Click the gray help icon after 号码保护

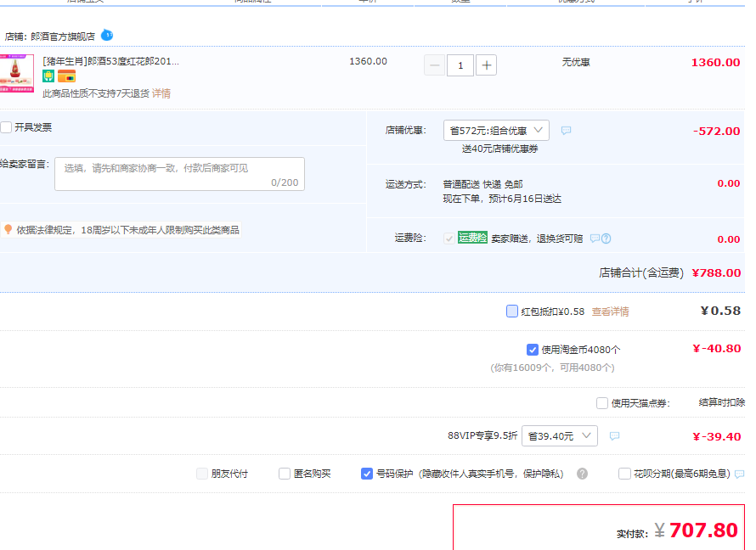click(x=582, y=474)
